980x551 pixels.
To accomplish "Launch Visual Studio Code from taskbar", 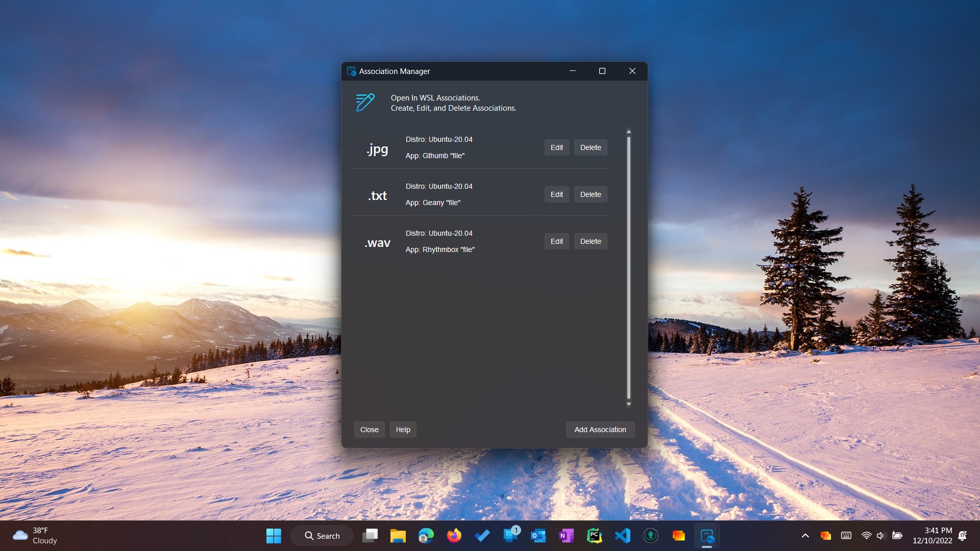I will pyautogui.click(x=622, y=536).
